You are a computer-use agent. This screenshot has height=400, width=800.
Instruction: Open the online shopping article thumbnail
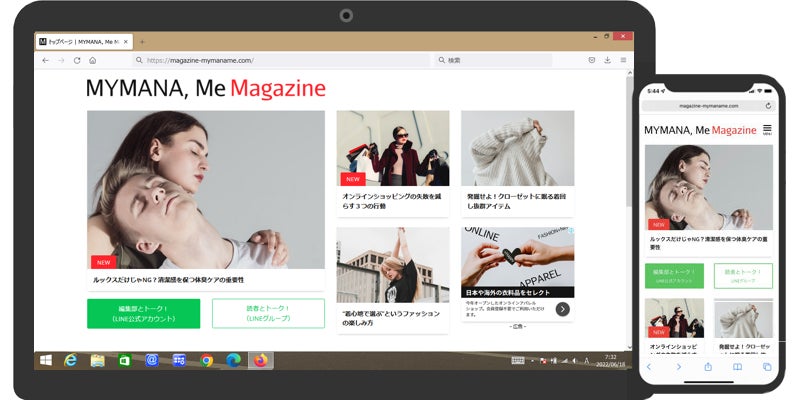coord(391,148)
